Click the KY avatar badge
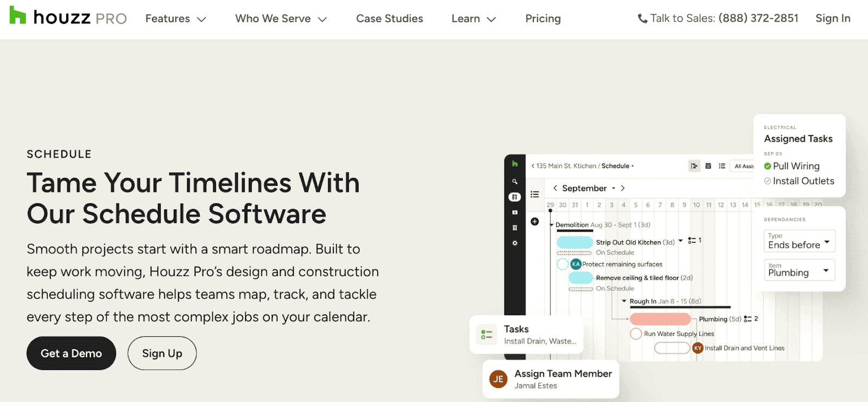The image size is (868, 402). pyautogui.click(x=698, y=348)
